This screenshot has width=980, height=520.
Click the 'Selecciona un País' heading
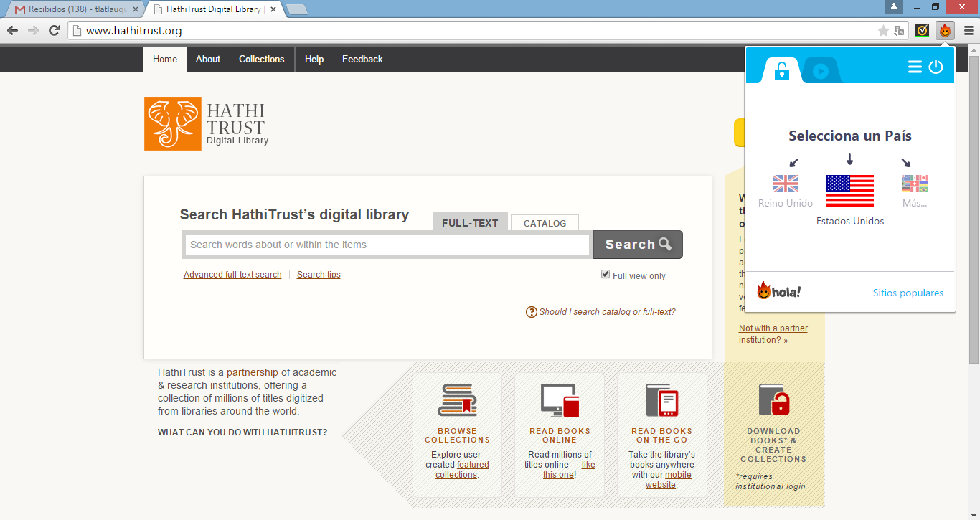850,136
